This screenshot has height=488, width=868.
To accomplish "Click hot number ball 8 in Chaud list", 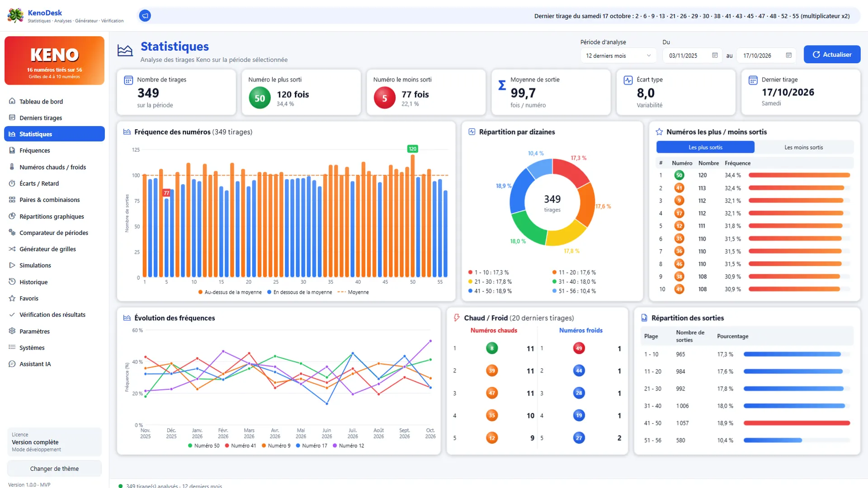I will pos(492,348).
